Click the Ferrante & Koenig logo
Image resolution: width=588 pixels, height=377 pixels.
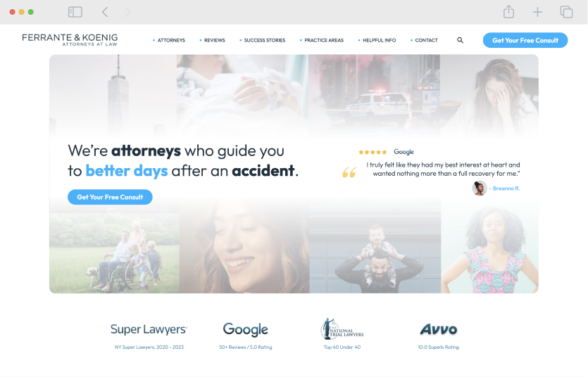tap(70, 39)
